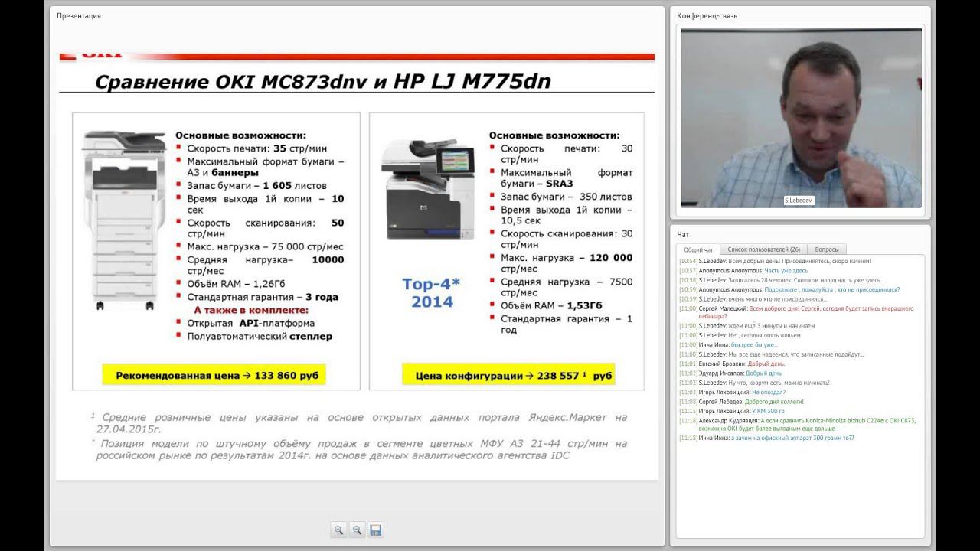Click 'Полуавтоматический степлер' bullet
The image size is (980, 551).
point(260,336)
